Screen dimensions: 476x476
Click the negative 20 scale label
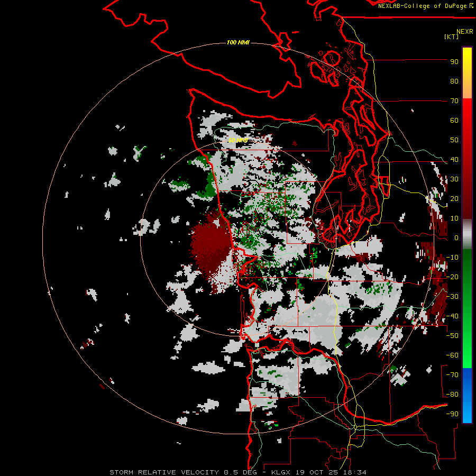[x=452, y=277]
